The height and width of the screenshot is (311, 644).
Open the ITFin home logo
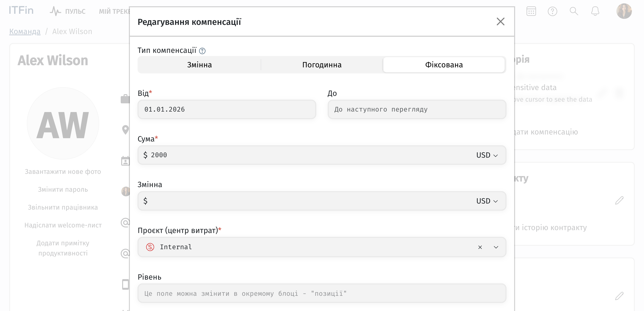(21, 10)
